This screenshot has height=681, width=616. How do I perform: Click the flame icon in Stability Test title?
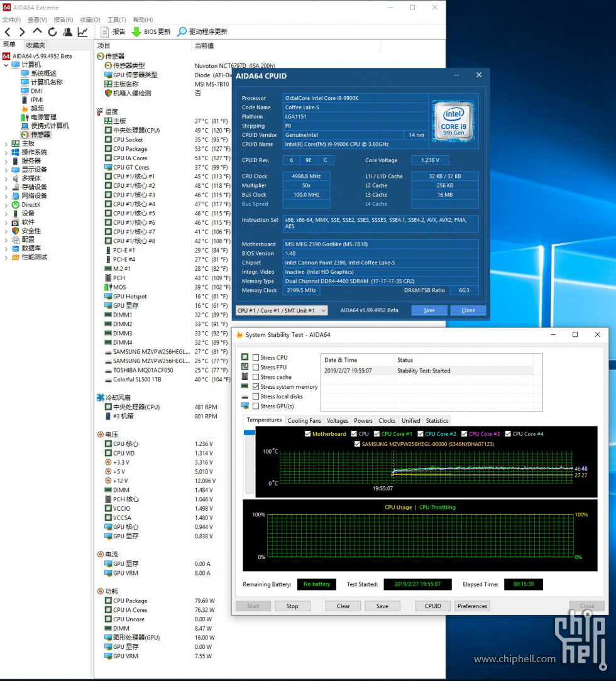click(x=239, y=334)
